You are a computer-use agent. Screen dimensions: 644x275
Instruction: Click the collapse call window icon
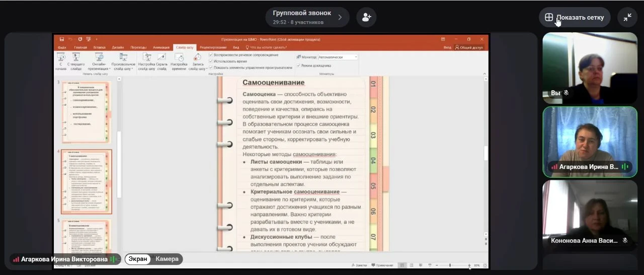pos(627,17)
